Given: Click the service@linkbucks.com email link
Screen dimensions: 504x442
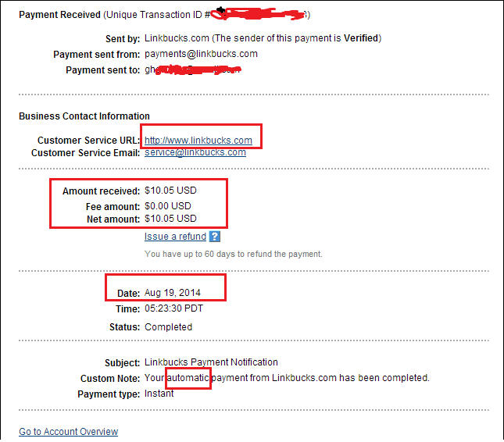Looking at the screenshot, I should [x=195, y=152].
